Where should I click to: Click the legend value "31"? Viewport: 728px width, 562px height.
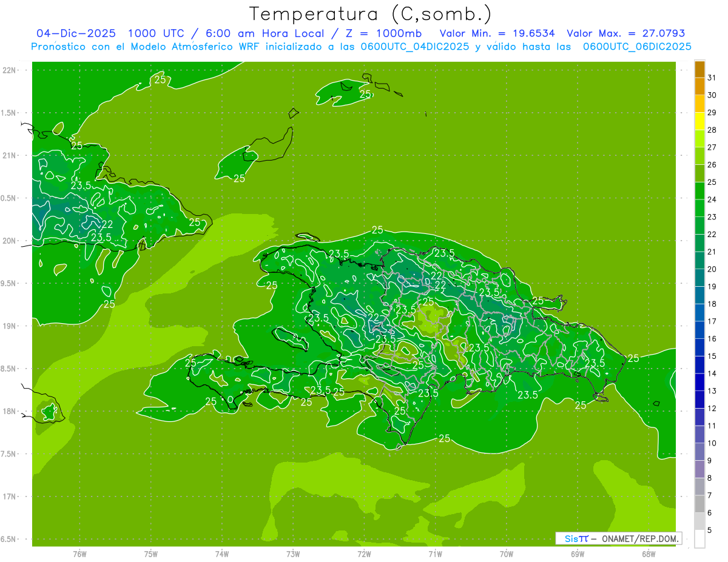pos(712,78)
